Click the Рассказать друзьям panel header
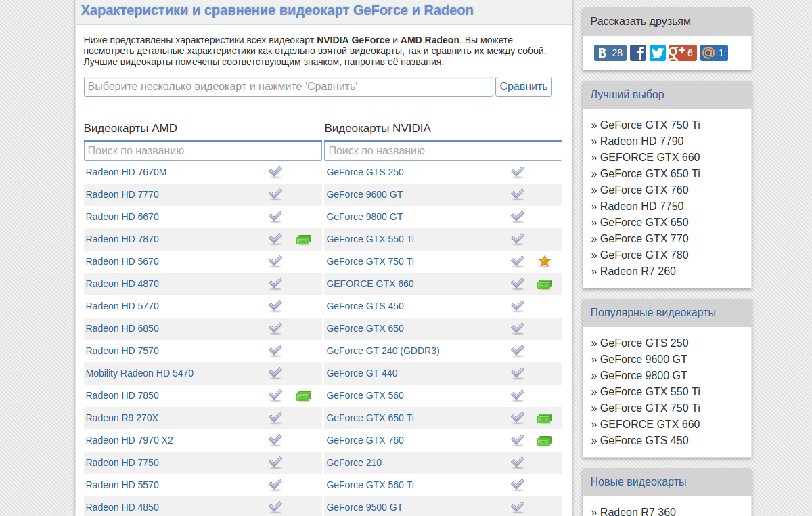The image size is (812, 516). point(667,22)
